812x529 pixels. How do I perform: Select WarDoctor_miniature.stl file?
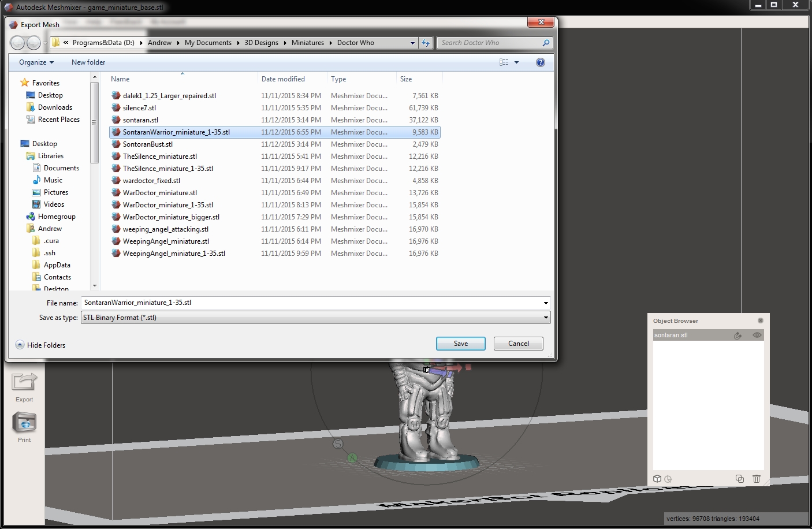159,193
